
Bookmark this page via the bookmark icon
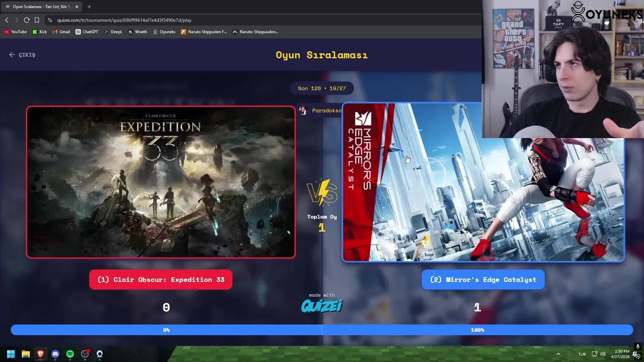37,20
